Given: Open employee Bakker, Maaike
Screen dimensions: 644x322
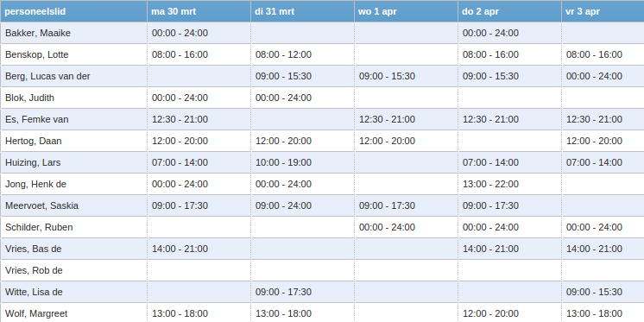Looking at the screenshot, I should (38, 34).
